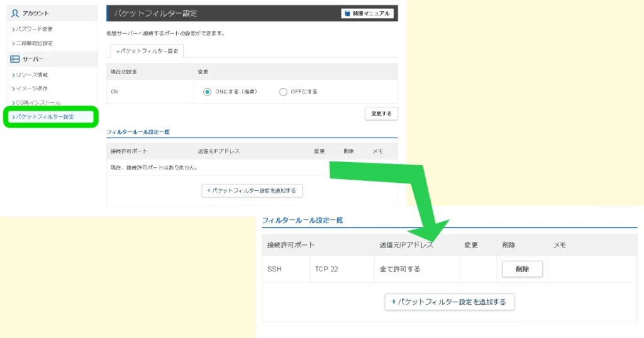644x338 pixels.
Task: Click the TCP 22 cell
Action: click(x=342, y=269)
